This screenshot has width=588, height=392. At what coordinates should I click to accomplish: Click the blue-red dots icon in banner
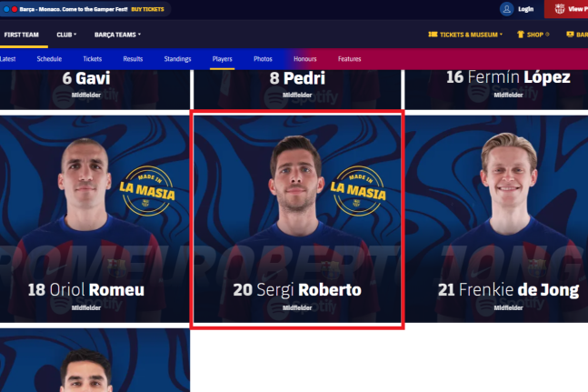(11, 9)
